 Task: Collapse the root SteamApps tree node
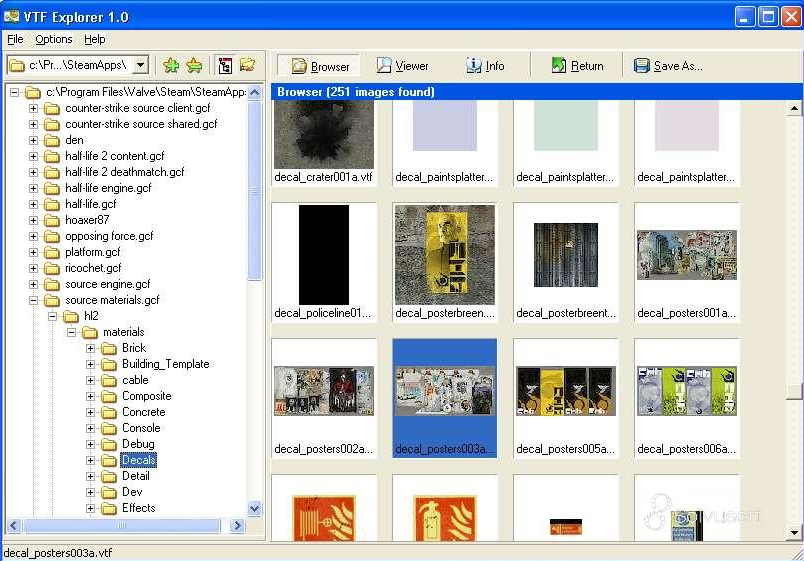[14, 92]
